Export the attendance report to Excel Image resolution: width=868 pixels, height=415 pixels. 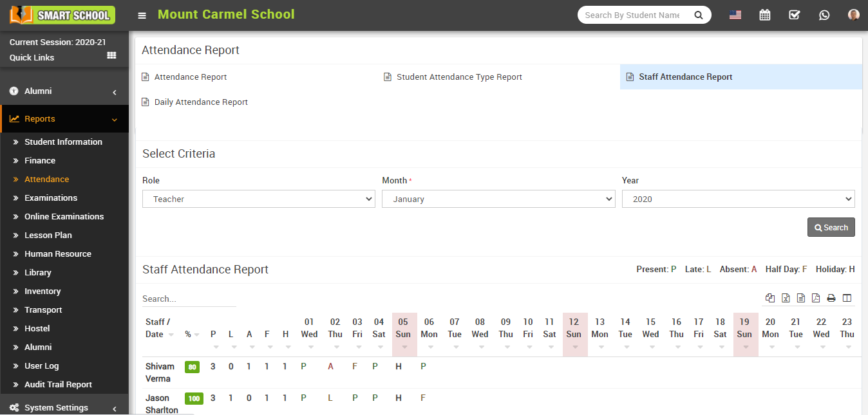coord(786,298)
